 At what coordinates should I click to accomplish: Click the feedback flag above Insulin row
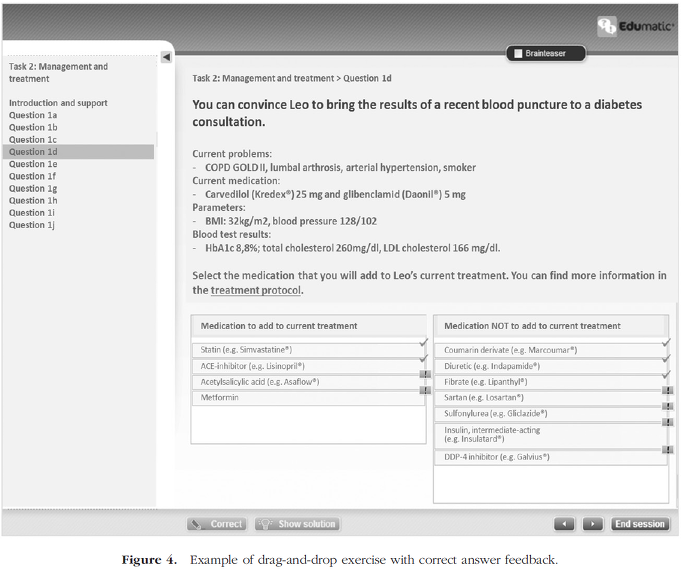(667, 422)
